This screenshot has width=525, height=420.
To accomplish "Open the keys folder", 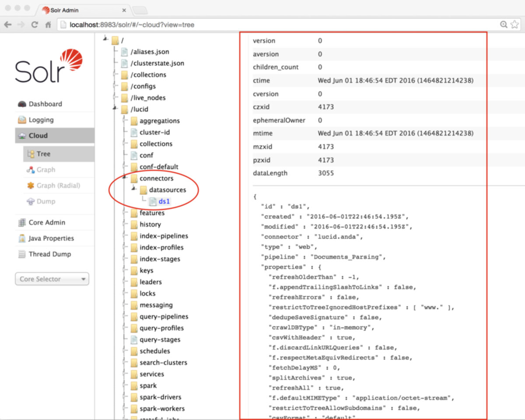I will pos(146,270).
